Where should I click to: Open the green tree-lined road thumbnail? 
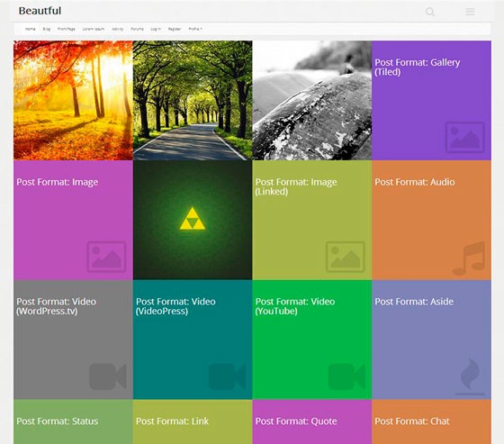click(193, 100)
